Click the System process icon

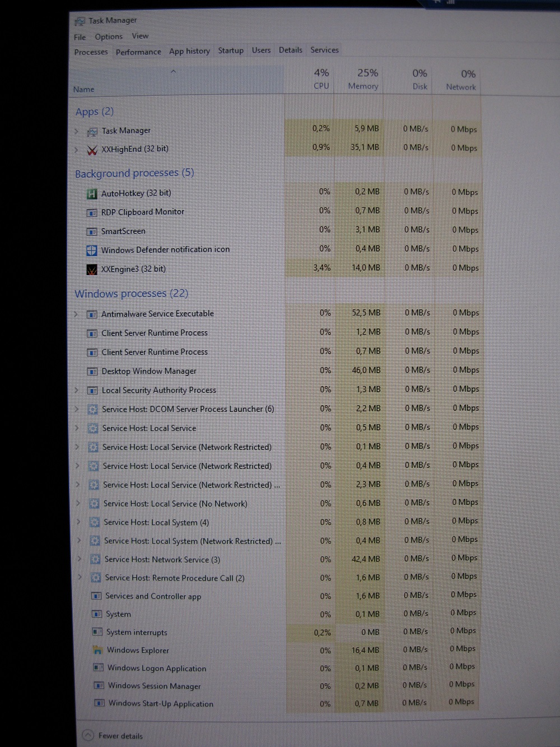tap(97, 614)
